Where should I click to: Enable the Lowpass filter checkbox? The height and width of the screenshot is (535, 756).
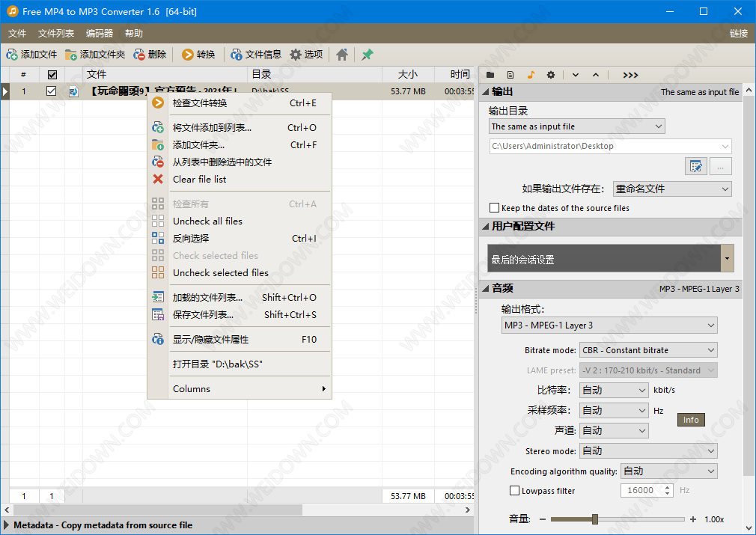[514, 491]
